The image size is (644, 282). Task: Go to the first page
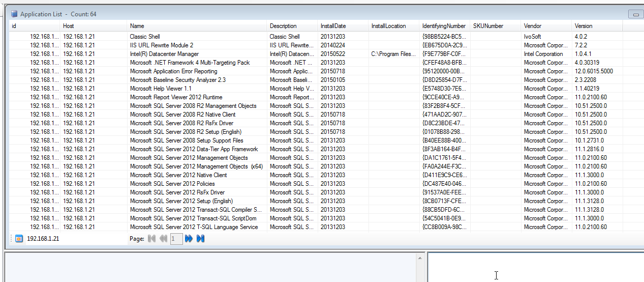coord(151,238)
